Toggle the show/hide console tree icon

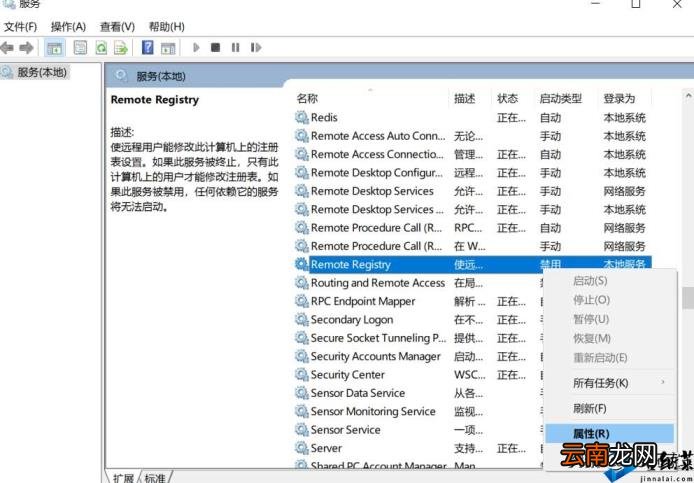[56, 47]
